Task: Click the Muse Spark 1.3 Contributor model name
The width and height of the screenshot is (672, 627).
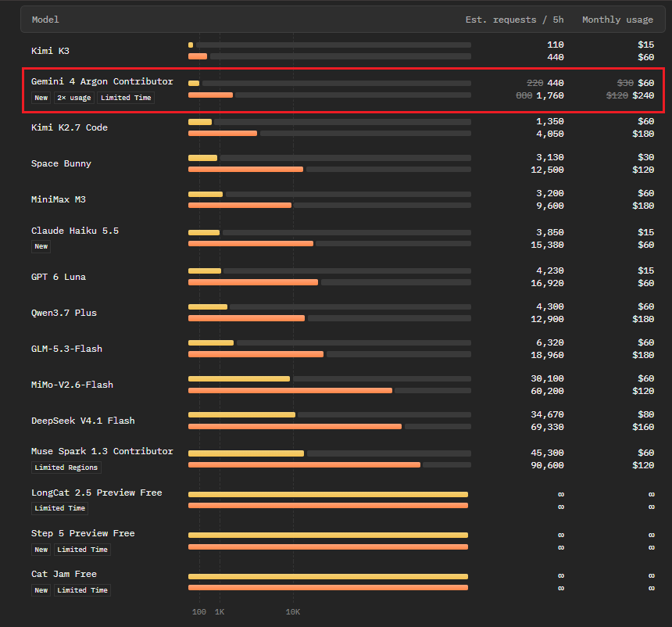Action: tap(102, 451)
